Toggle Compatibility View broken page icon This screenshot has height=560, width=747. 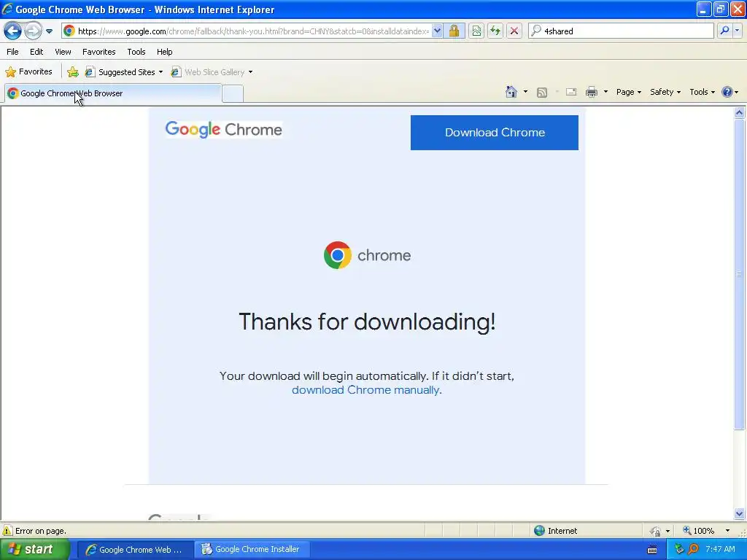[476, 31]
